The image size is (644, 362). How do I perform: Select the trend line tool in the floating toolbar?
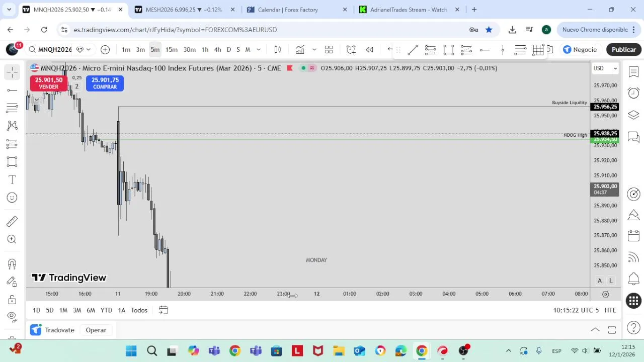point(413,50)
